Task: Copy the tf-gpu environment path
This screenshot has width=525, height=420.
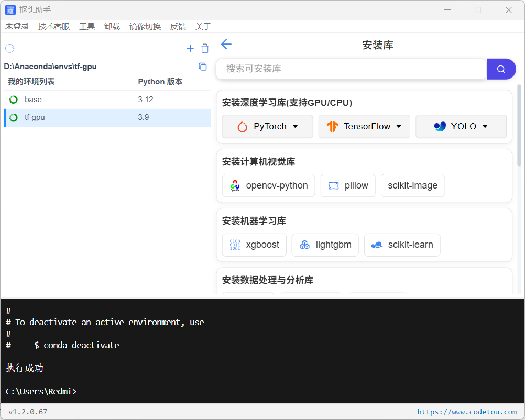Action: (203, 67)
